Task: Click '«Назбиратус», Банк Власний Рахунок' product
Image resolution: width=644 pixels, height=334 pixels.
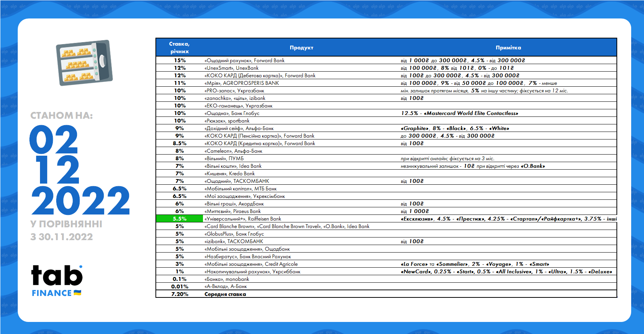Action: 247,256
